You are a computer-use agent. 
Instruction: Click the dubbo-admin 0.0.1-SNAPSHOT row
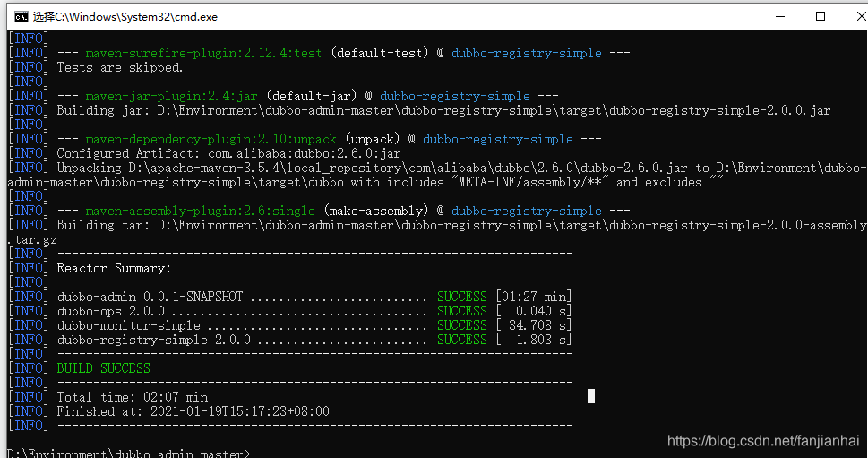click(314, 297)
